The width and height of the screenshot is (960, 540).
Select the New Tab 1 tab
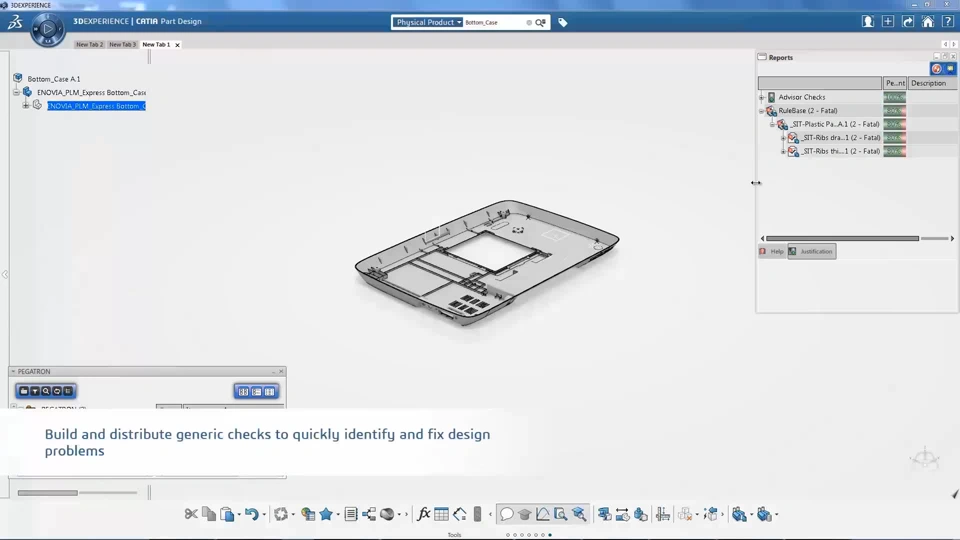pos(156,45)
